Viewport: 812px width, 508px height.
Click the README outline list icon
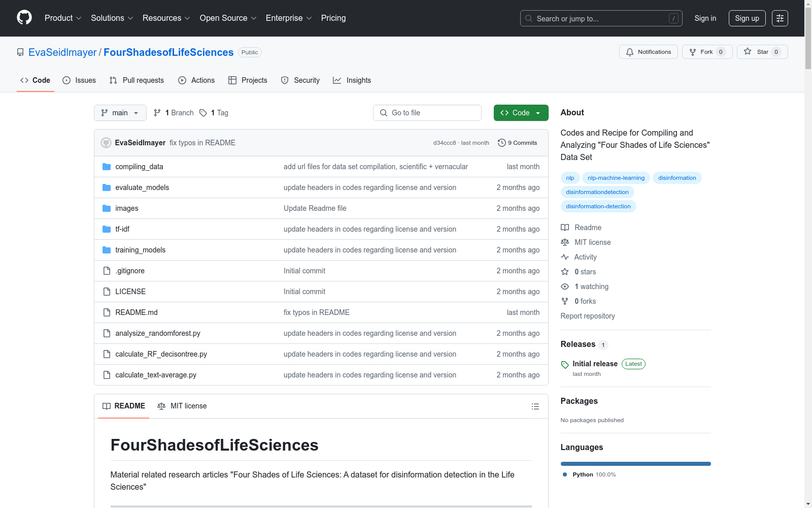pyautogui.click(x=535, y=406)
